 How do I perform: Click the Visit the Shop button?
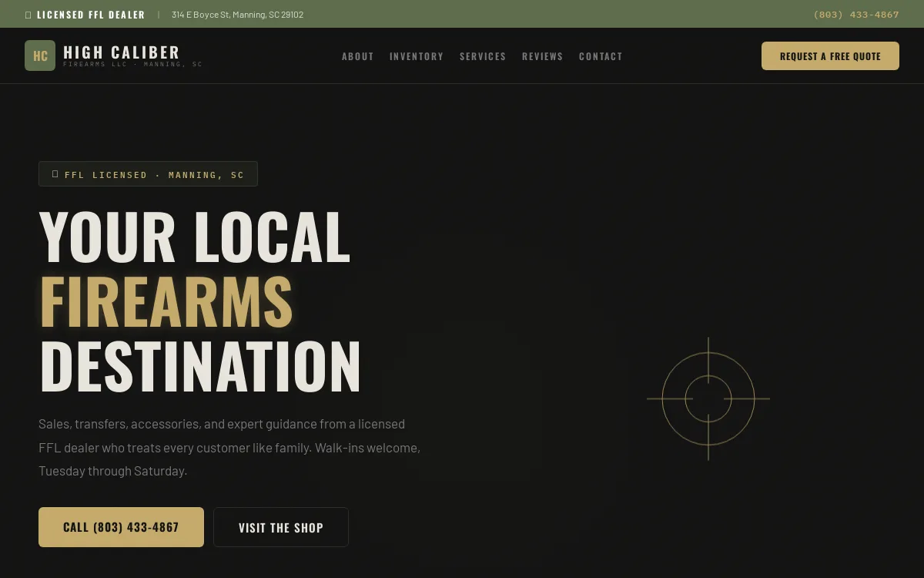click(281, 527)
